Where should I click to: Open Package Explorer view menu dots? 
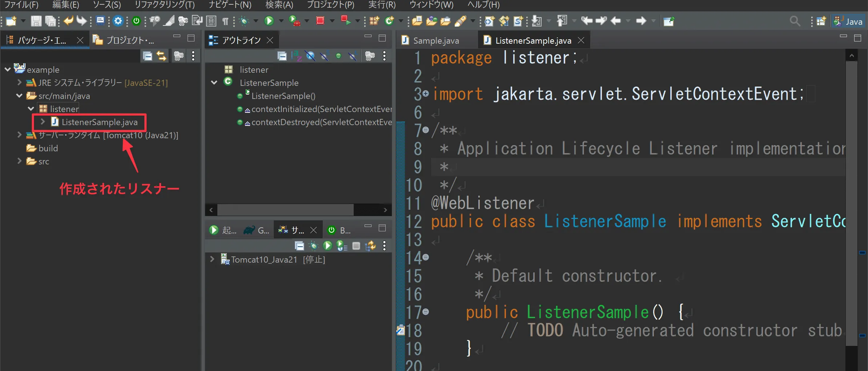pos(193,56)
